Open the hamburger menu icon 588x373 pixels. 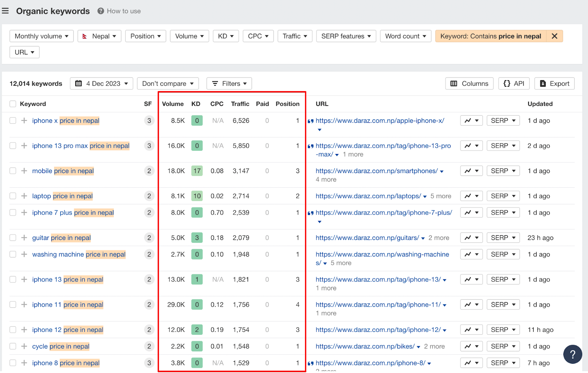[x=5, y=11]
